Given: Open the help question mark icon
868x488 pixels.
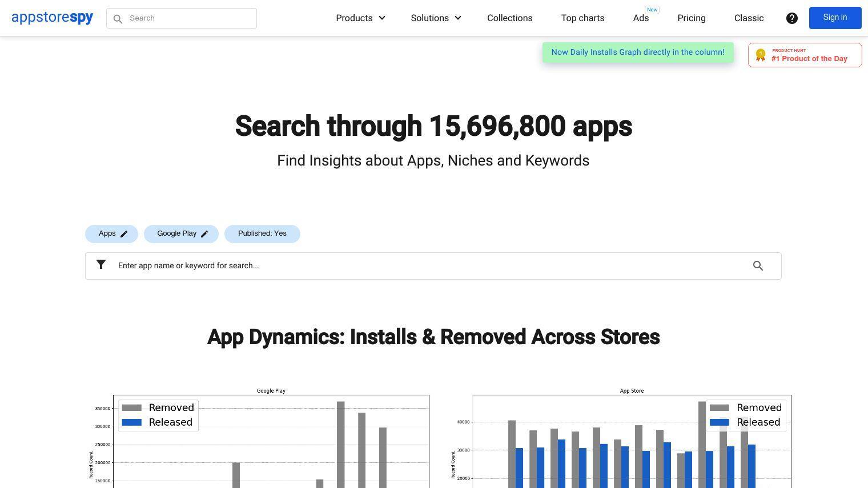Looking at the screenshot, I should point(792,18).
